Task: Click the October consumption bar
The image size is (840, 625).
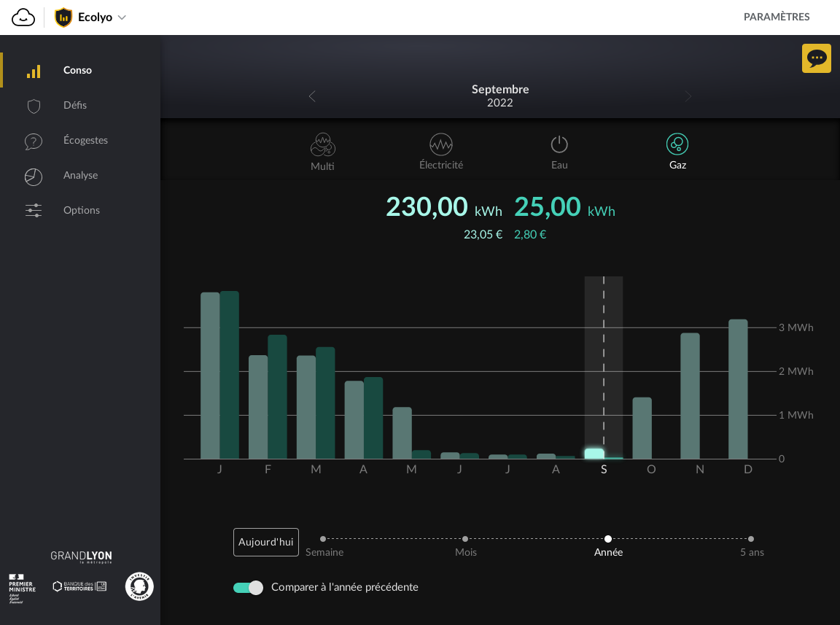Action: pyautogui.click(x=642, y=428)
